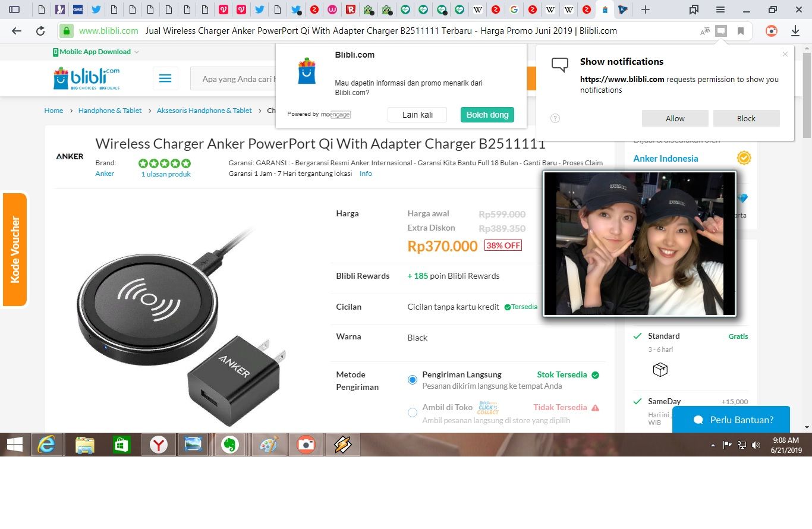Switch to the active Blibli tab

click(605, 10)
